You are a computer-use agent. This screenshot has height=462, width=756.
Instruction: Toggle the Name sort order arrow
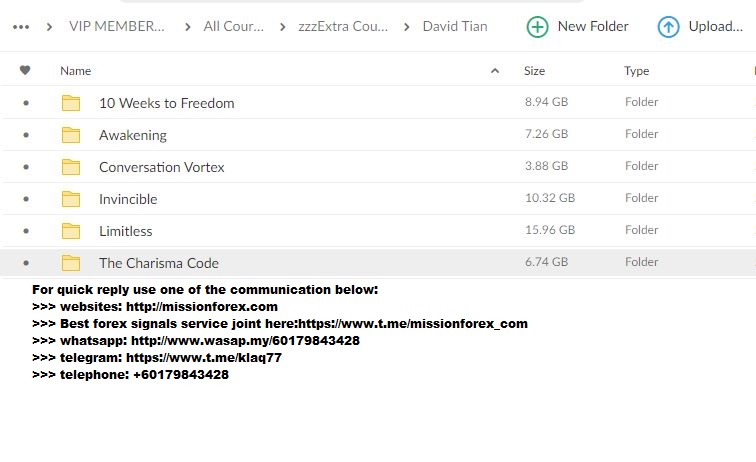495,71
